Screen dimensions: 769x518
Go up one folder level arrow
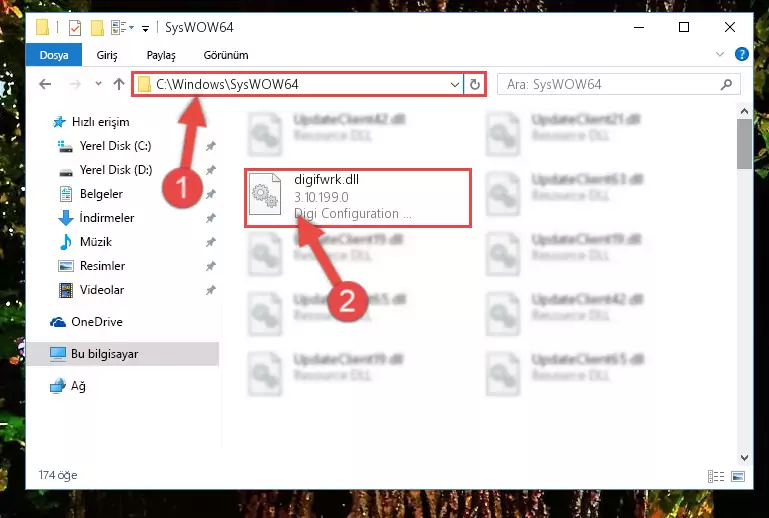tap(119, 84)
